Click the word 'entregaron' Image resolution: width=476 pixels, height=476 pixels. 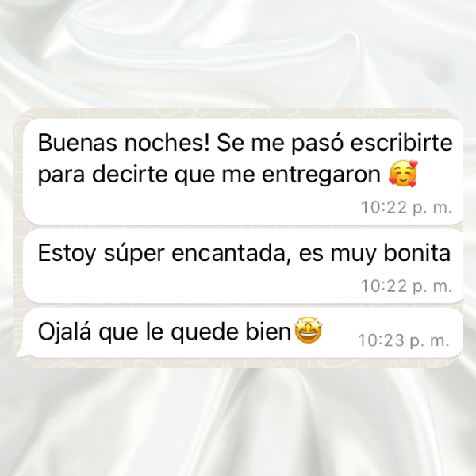click(x=321, y=175)
